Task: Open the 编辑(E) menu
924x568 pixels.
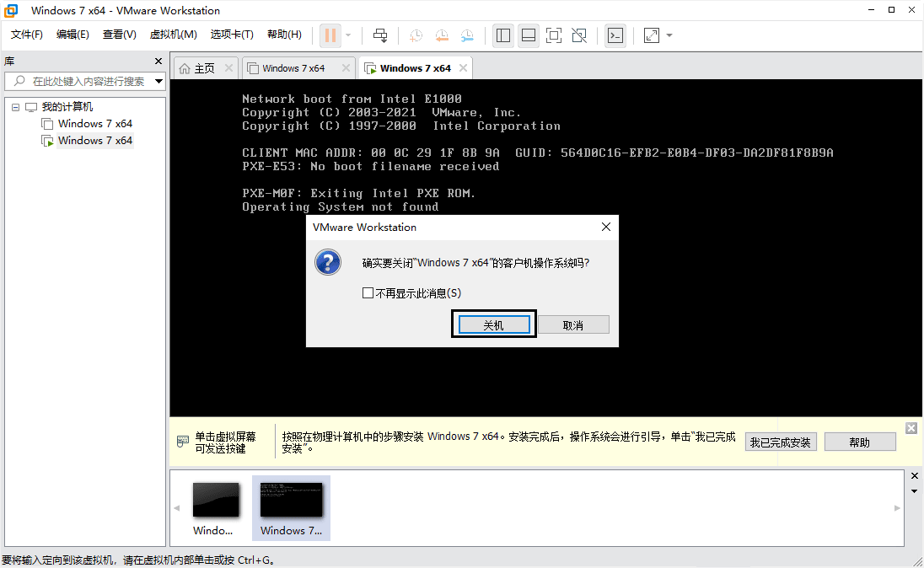Action: pos(73,35)
